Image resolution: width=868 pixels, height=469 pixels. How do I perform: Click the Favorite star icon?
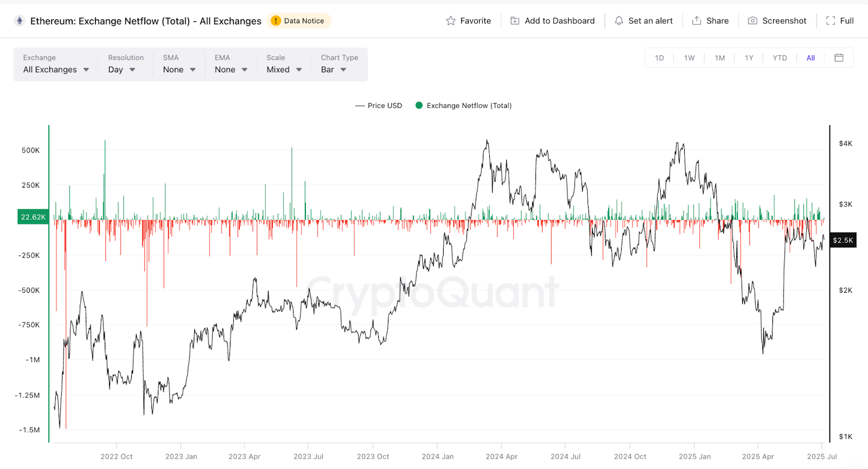(451, 21)
